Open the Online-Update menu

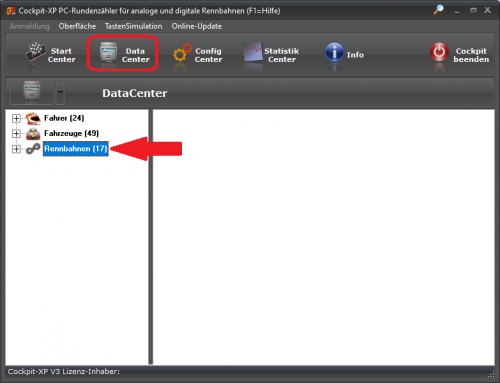coord(197,26)
